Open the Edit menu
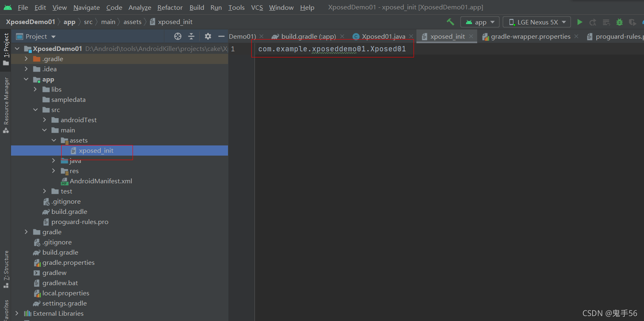 (x=40, y=7)
